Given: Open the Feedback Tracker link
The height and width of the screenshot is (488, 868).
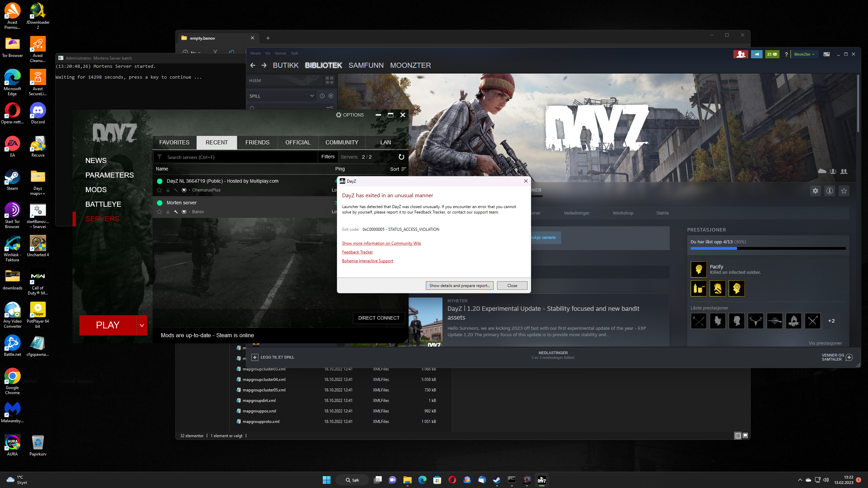Looking at the screenshot, I should [357, 252].
